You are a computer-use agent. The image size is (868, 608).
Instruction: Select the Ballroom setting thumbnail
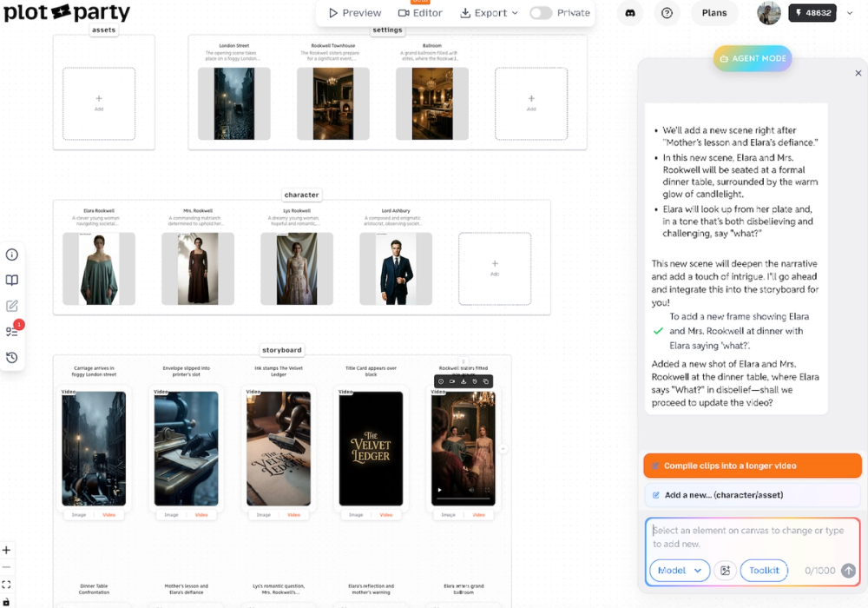tap(431, 103)
